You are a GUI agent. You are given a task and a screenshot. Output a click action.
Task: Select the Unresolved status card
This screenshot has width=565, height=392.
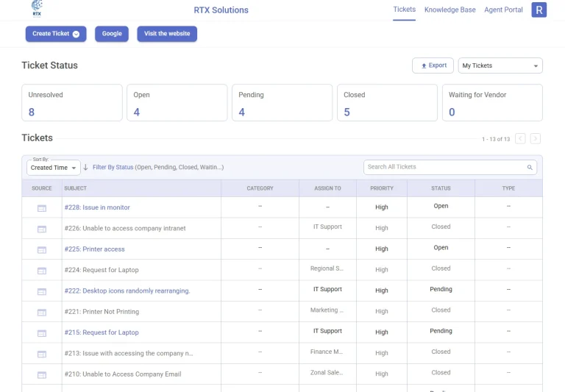72,103
